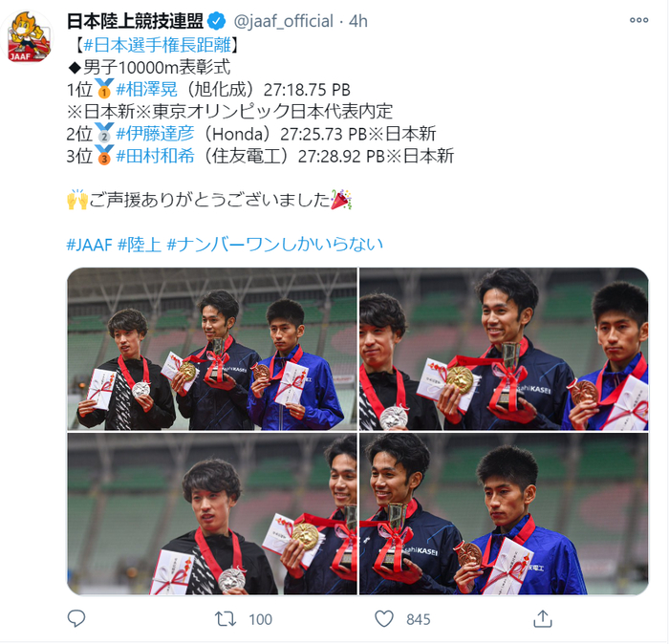Open the #JAAF hashtag
Image resolution: width=669 pixels, height=644 pixels.
89,245
